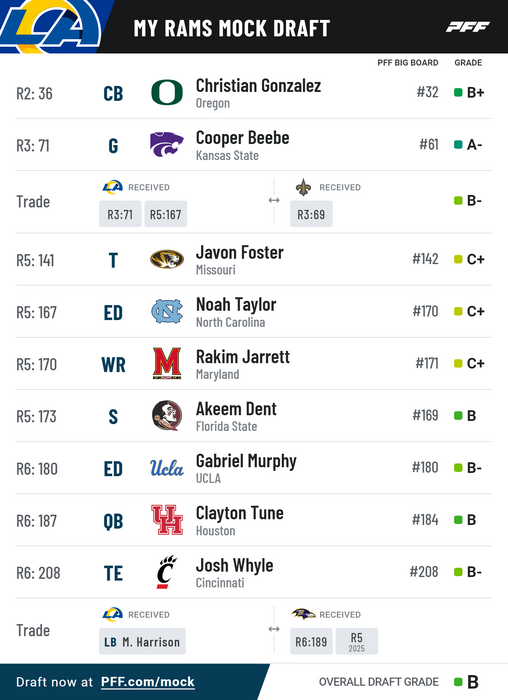
Task: Click the Saints fleur-de-lis trade icon
Action: pyautogui.click(x=304, y=187)
